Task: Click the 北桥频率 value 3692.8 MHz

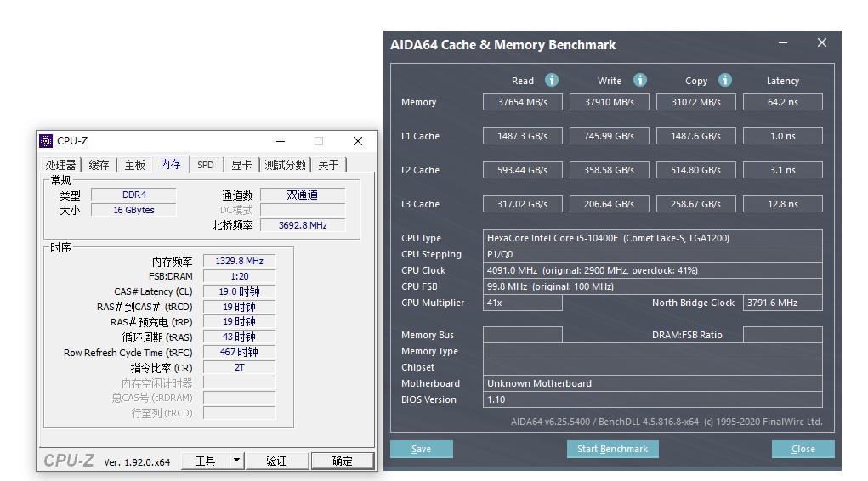Action: pos(303,225)
